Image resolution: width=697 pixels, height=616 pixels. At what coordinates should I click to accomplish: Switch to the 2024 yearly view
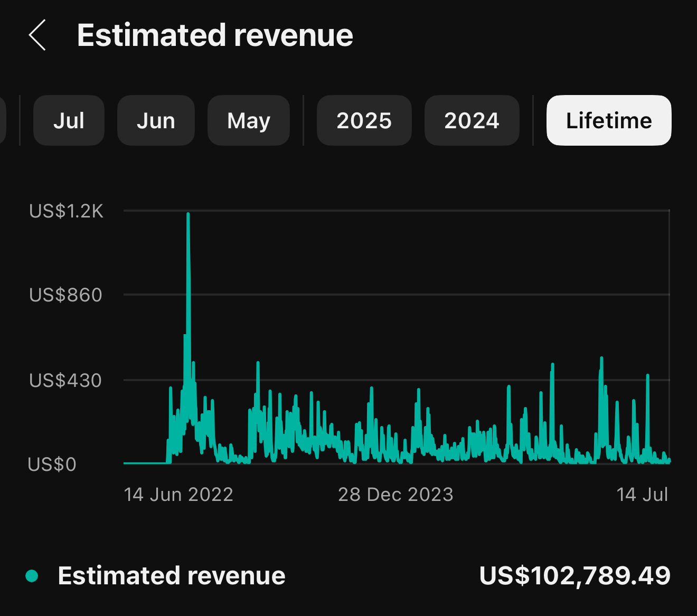pyautogui.click(x=472, y=120)
